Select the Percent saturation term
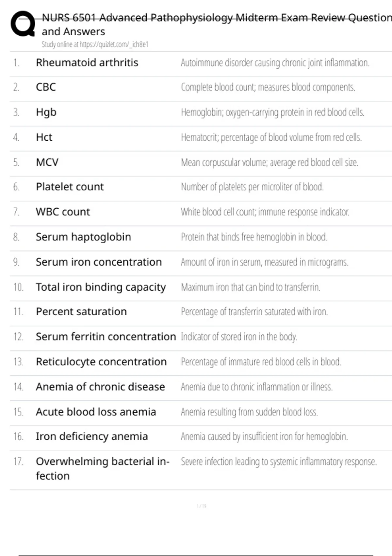Screen dimensions: 392x556 click(81, 312)
